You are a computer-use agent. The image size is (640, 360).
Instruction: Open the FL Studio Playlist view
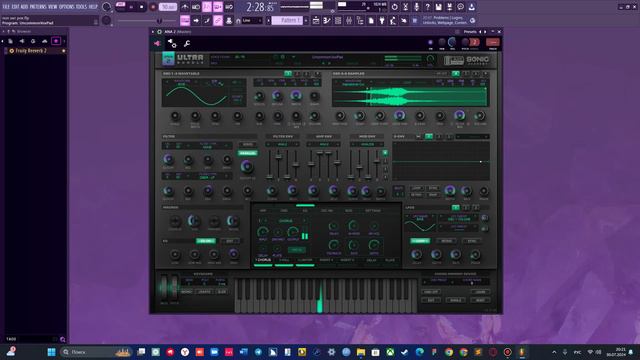(316, 20)
